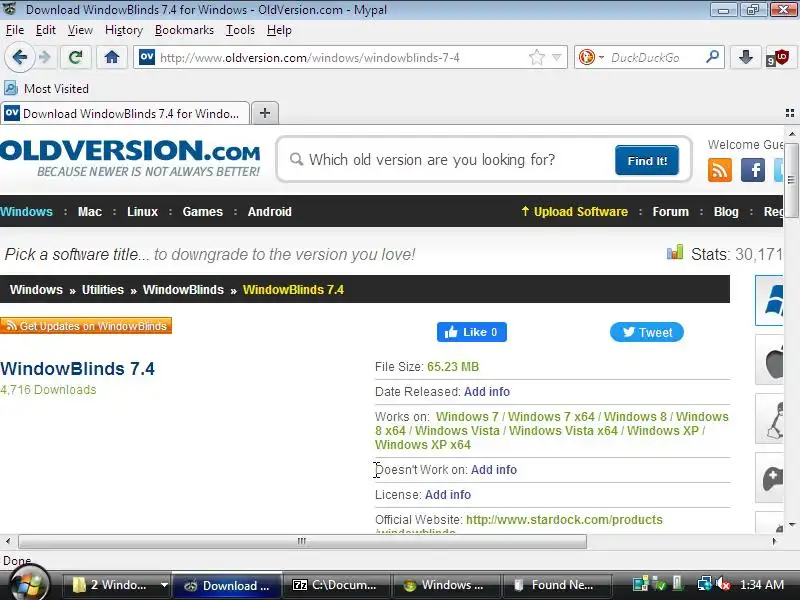Open the Help menu
The width and height of the screenshot is (800, 600).
[279, 30]
